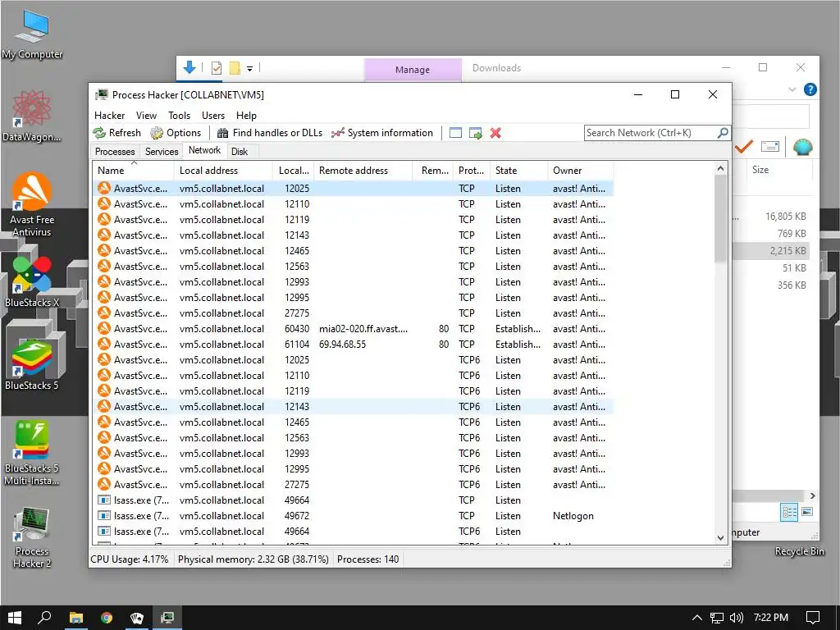Click new folder icon in Explorer title
Screen dimensions: 840x630
pos(235,68)
